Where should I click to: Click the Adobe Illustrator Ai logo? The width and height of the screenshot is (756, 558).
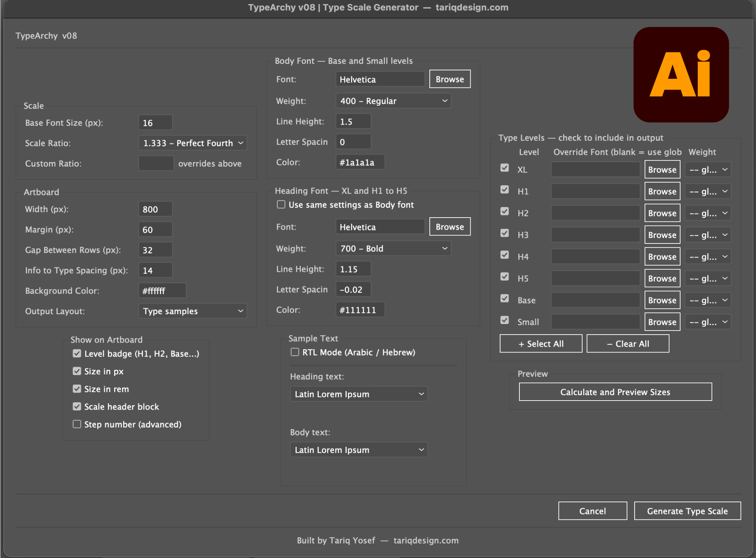[x=681, y=75]
